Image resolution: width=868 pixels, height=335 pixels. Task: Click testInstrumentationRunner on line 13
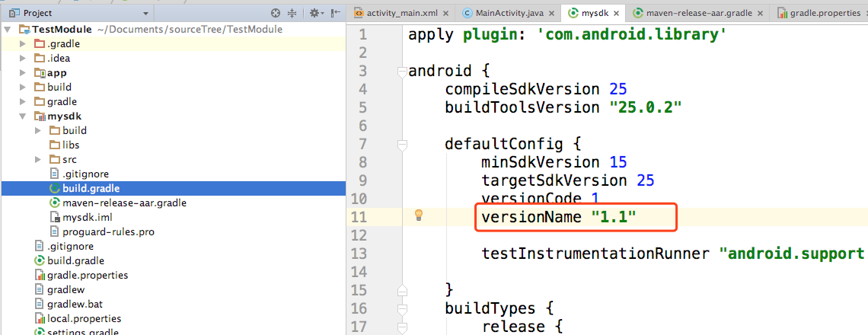coord(595,254)
